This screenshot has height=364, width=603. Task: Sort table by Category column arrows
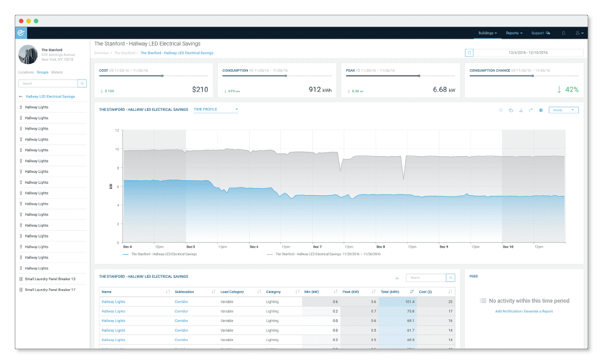coord(297,292)
